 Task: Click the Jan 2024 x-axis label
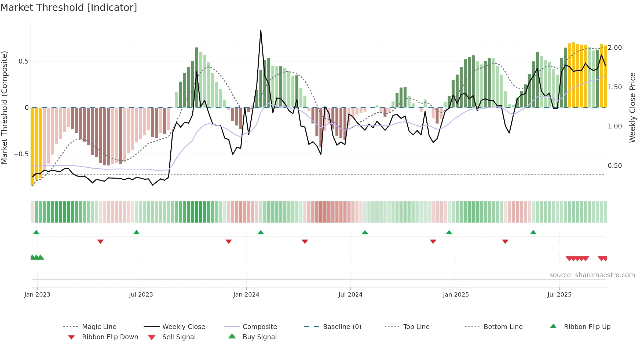[x=246, y=294]
